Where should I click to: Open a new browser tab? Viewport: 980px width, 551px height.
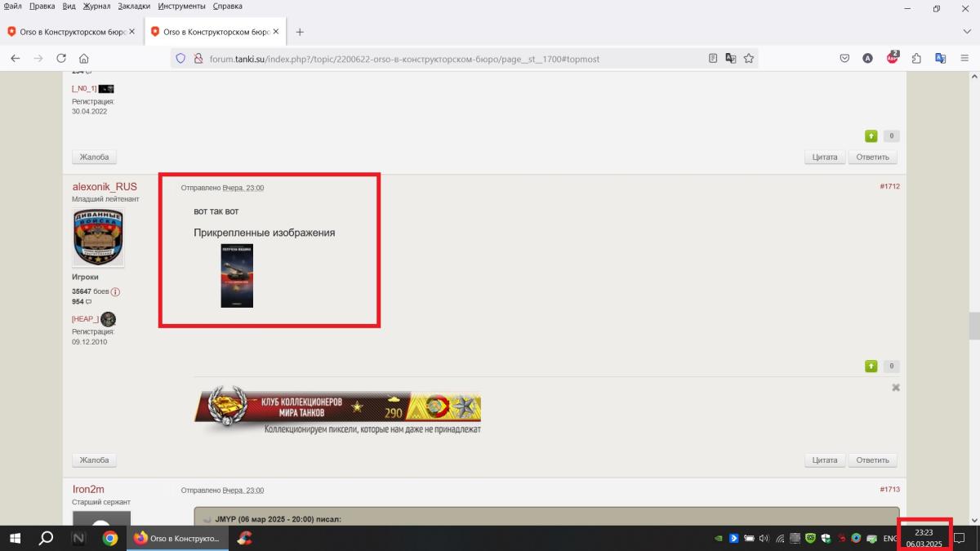point(300,32)
